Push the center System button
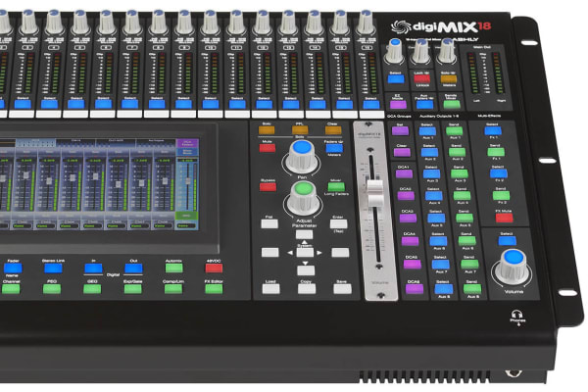Image resolution: width=588 pixels, height=392 pixels. click(x=305, y=252)
